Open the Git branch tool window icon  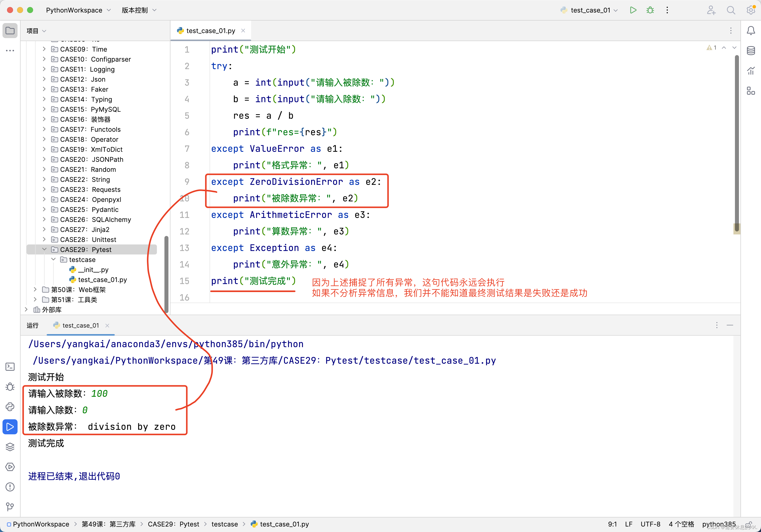pyautogui.click(x=10, y=506)
